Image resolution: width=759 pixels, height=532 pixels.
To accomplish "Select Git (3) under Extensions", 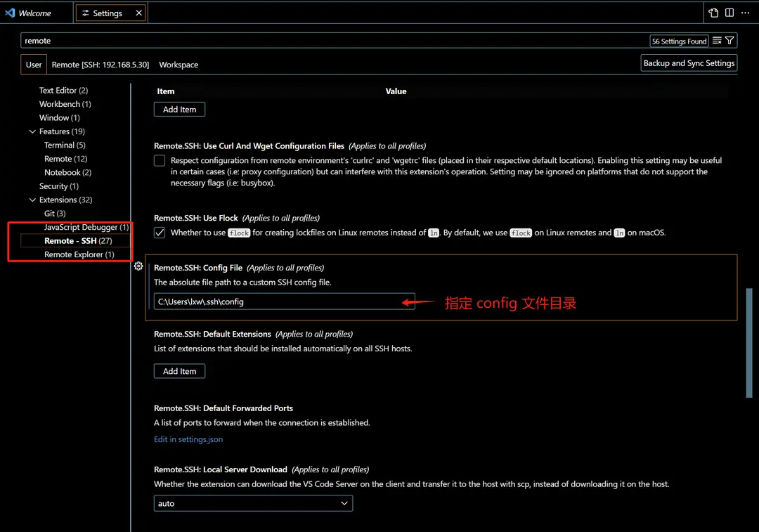I will (55, 214).
